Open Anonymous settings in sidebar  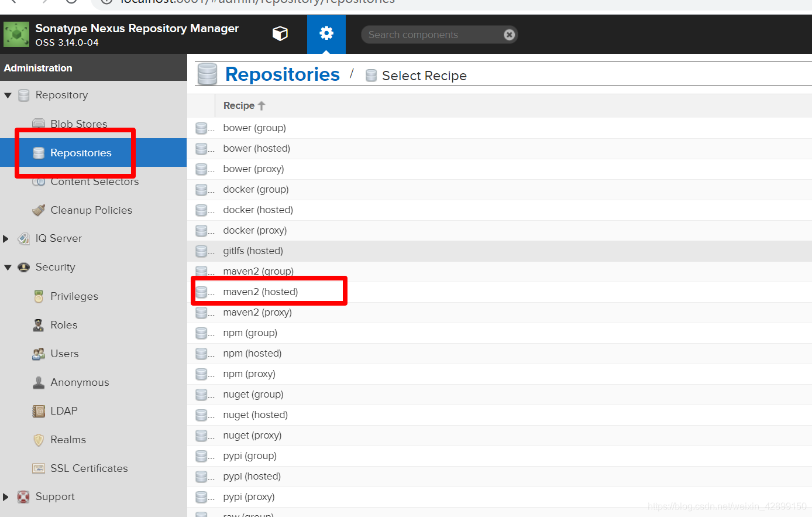click(x=80, y=382)
